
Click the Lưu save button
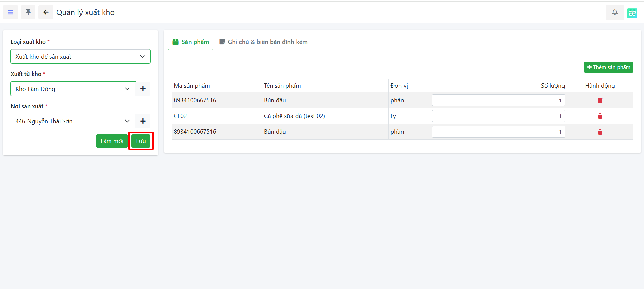tap(141, 141)
